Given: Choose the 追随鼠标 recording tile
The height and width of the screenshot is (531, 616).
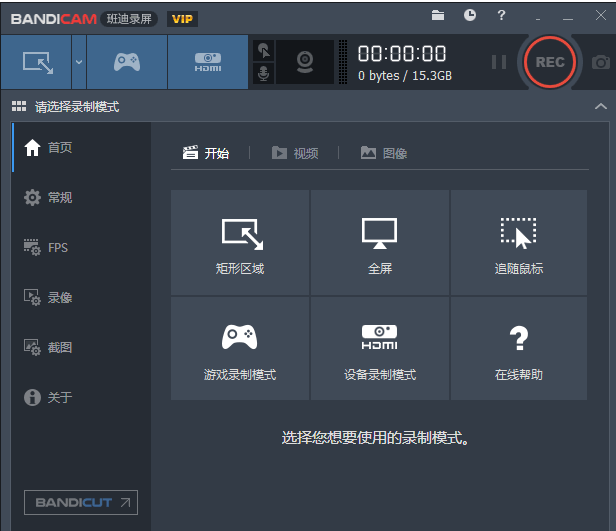Looking at the screenshot, I should click(519, 242).
